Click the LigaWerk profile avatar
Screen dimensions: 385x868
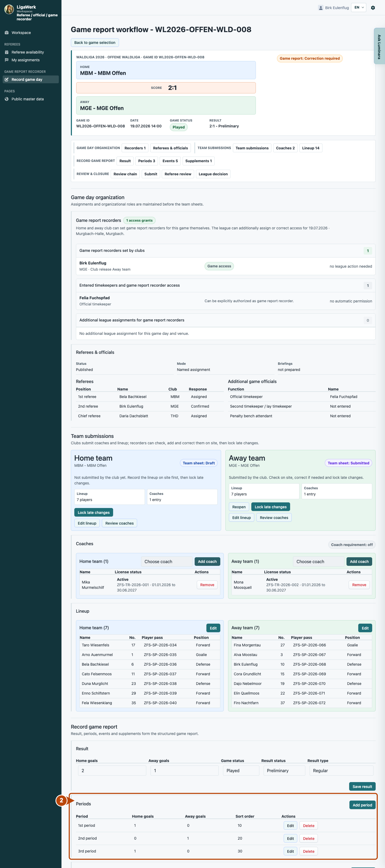pos(9,9)
